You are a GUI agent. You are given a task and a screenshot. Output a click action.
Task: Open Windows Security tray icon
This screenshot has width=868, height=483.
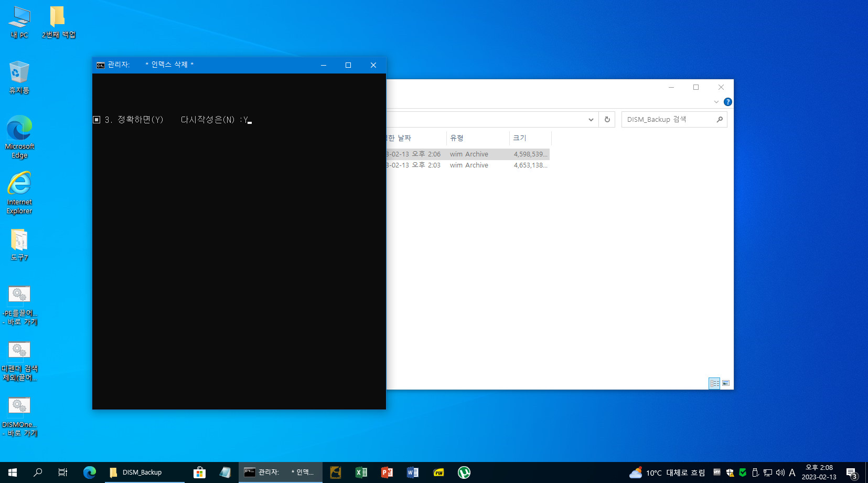730,472
